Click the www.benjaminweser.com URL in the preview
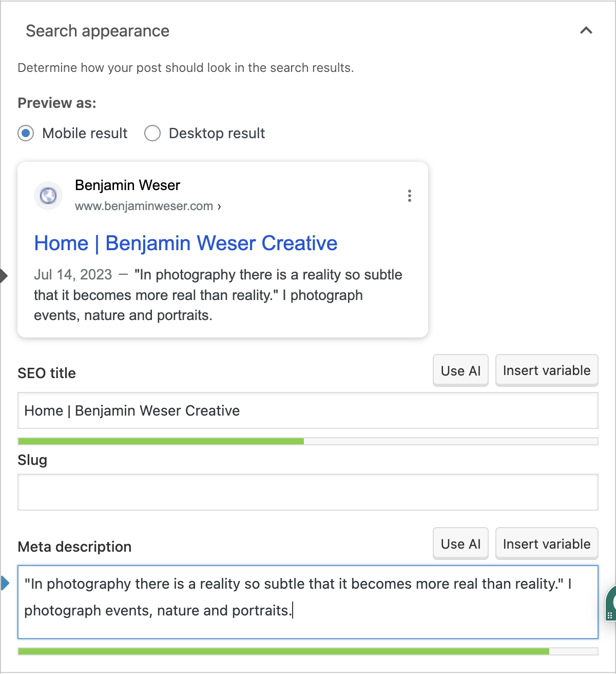 (x=144, y=206)
